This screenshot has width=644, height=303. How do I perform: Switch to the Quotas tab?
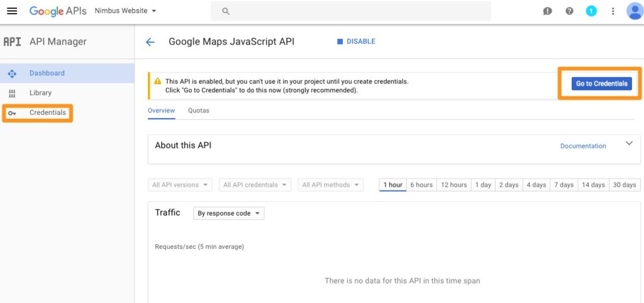[199, 111]
